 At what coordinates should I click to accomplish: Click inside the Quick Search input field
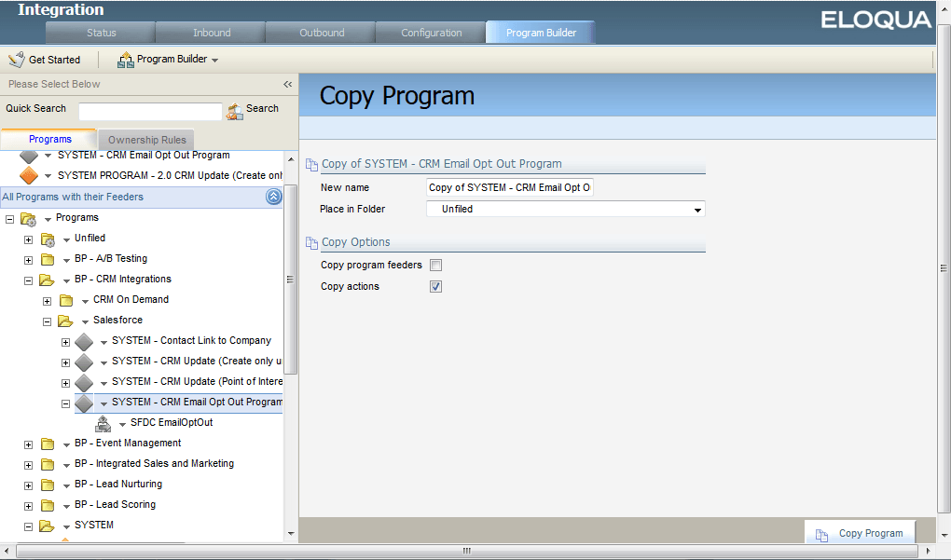pos(151,109)
